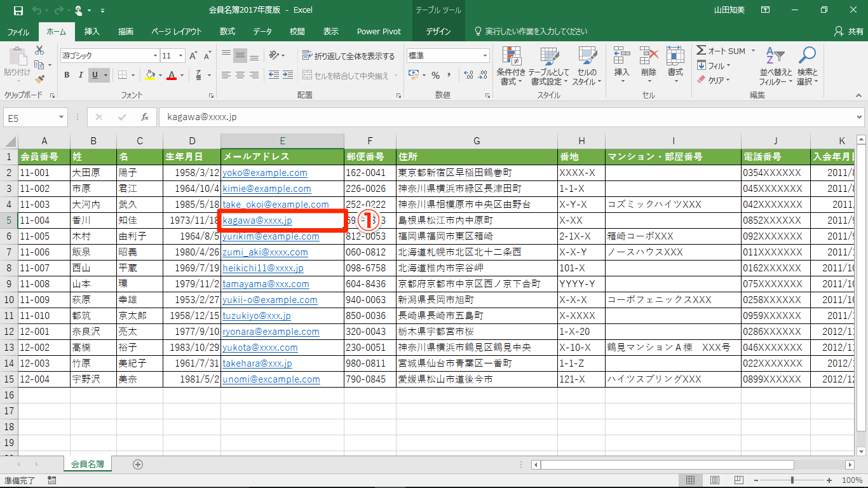Switch to the Table Design (デザイン) tab
The width and height of the screenshot is (868, 488).
438,31
